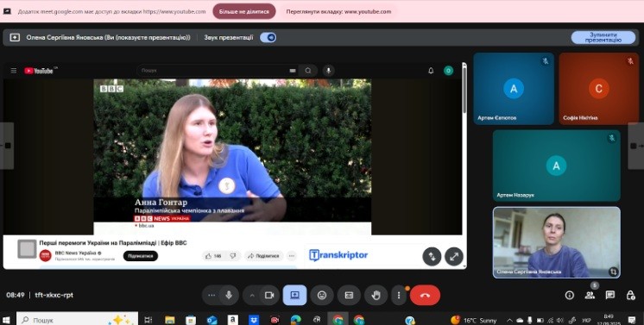Click YouTube logo in shared tab
Screen dimensions: 644x325
click(39, 71)
